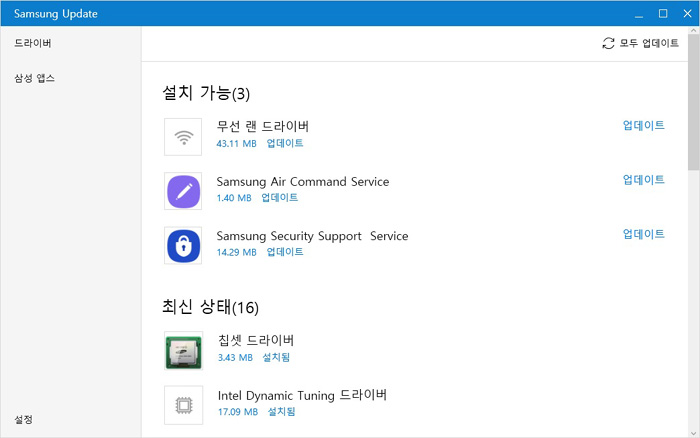The height and width of the screenshot is (438, 700).
Task: Click 업데이트 status next to 43.11 MB
Action: tap(285, 143)
